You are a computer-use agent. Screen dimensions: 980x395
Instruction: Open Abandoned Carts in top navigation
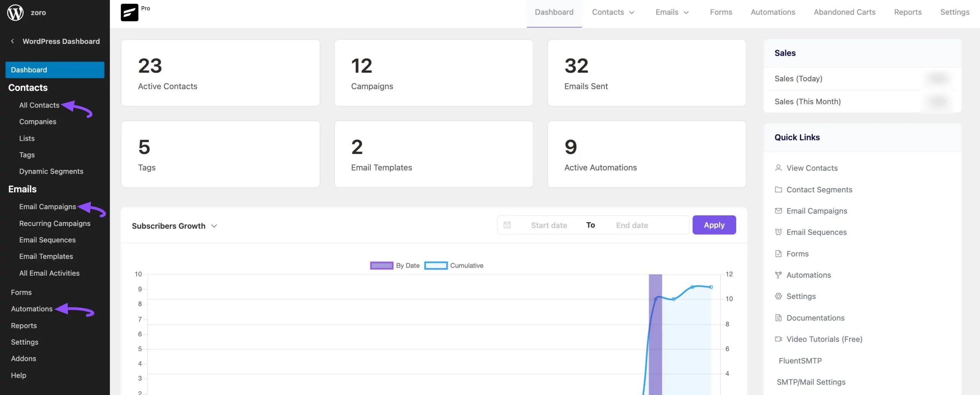coord(844,12)
